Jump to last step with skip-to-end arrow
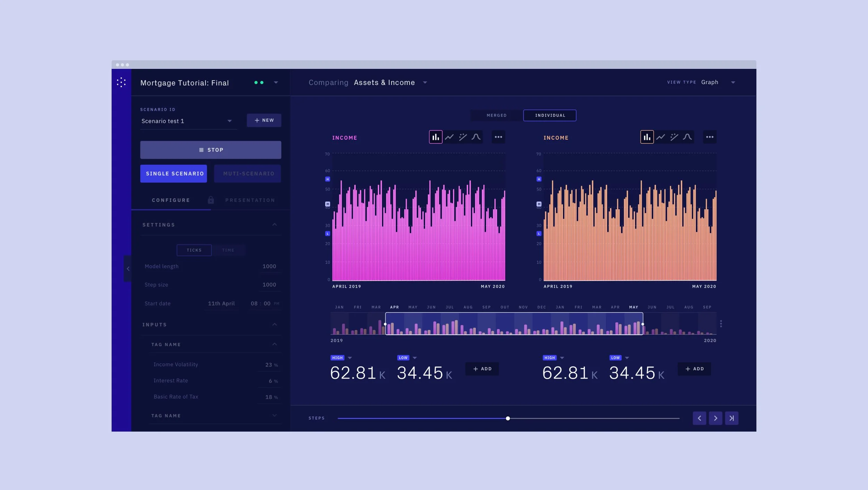868x490 pixels. coord(732,418)
